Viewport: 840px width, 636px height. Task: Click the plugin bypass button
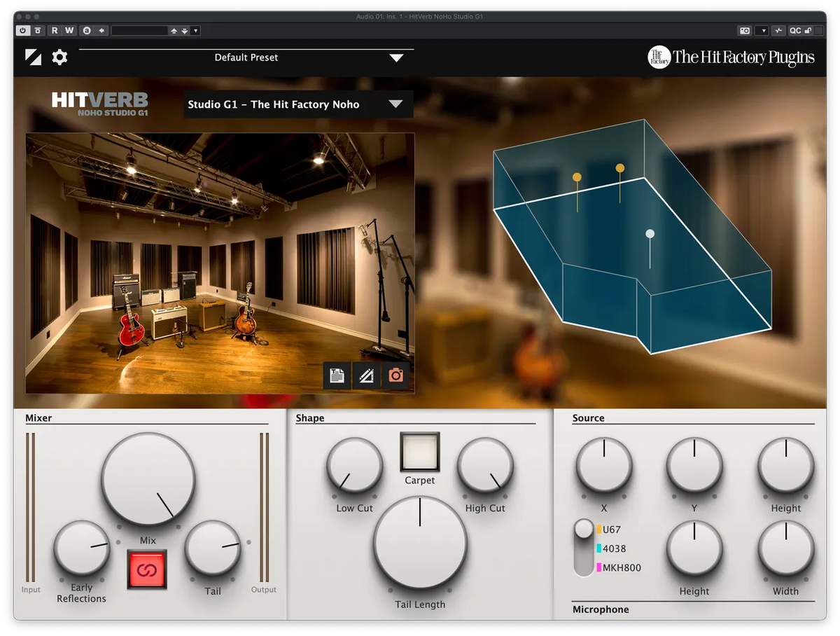point(37,30)
